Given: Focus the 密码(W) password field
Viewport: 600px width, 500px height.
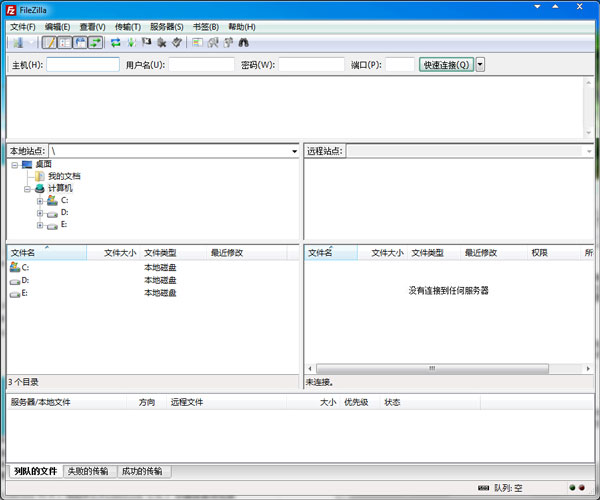Looking at the screenshot, I should click(x=311, y=64).
